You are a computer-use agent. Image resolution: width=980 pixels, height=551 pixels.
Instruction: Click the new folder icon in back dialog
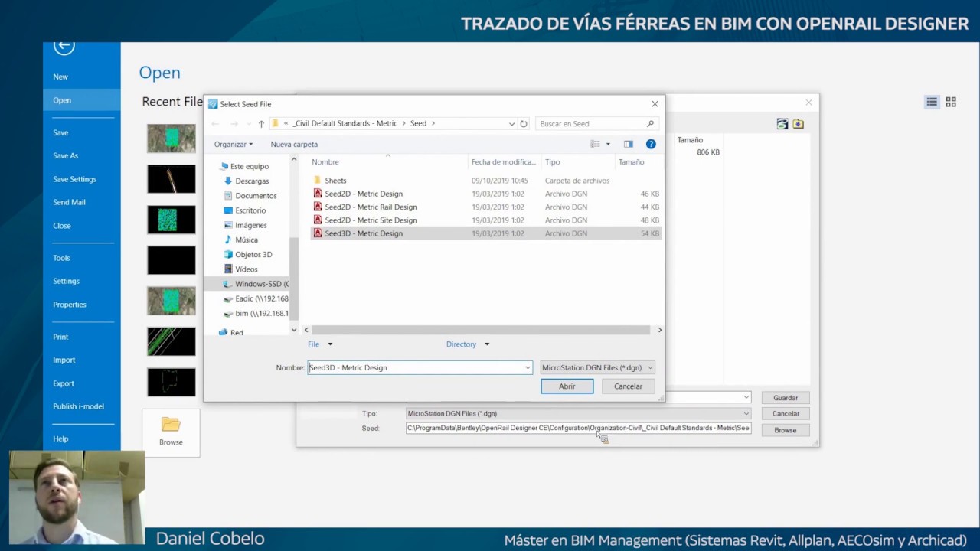coord(799,124)
